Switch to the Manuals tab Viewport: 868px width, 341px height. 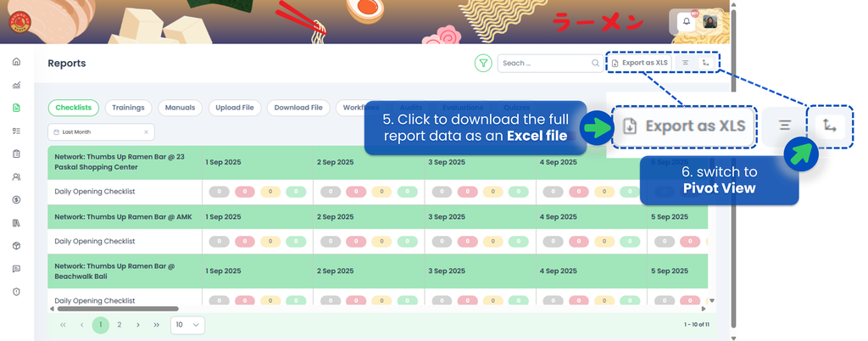(180, 108)
